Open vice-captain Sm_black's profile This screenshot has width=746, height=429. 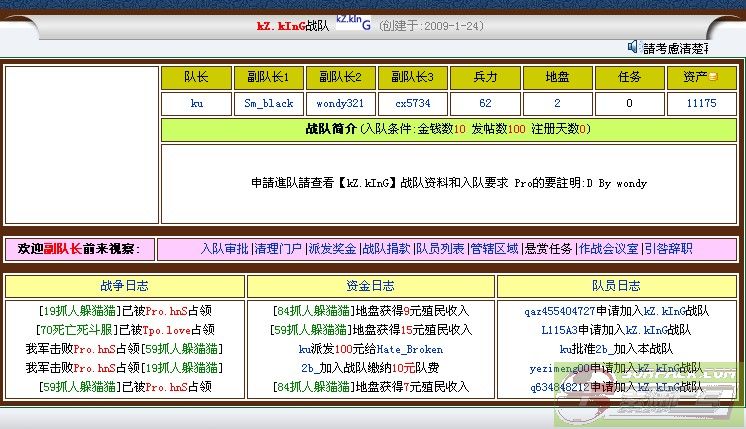pyautogui.click(x=269, y=103)
